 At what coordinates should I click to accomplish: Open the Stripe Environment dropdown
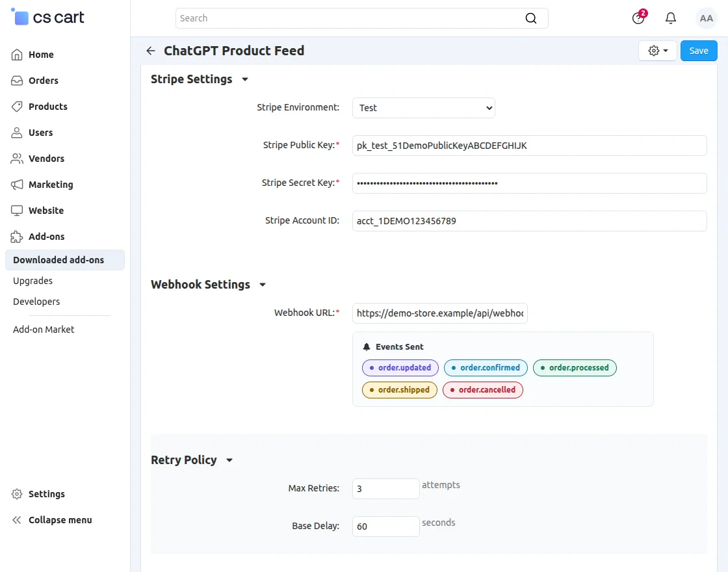point(423,108)
